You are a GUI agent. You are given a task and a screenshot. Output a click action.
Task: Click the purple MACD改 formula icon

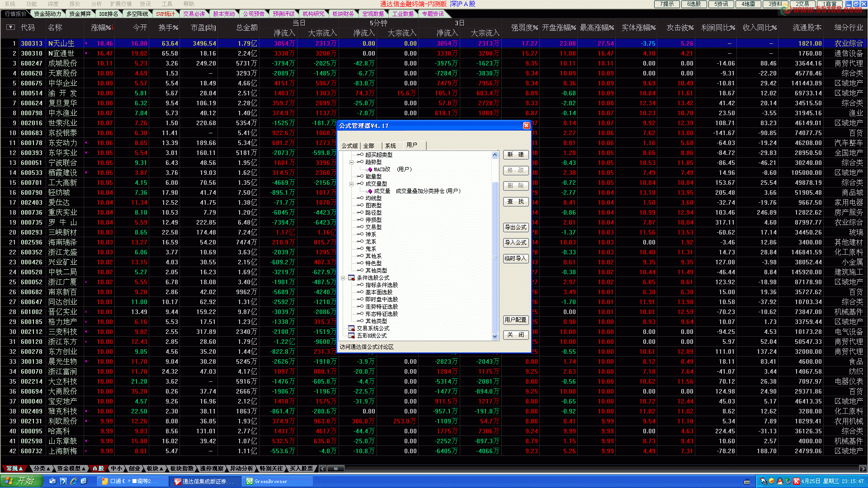pos(370,169)
